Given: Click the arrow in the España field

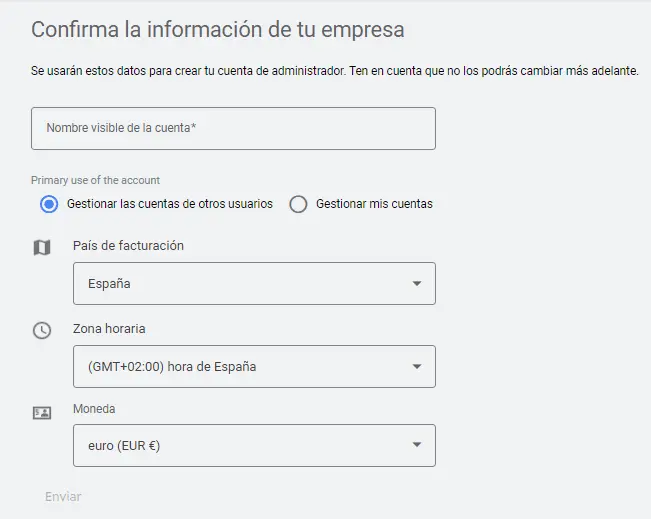Looking at the screenshot, I should pos(417,284).
